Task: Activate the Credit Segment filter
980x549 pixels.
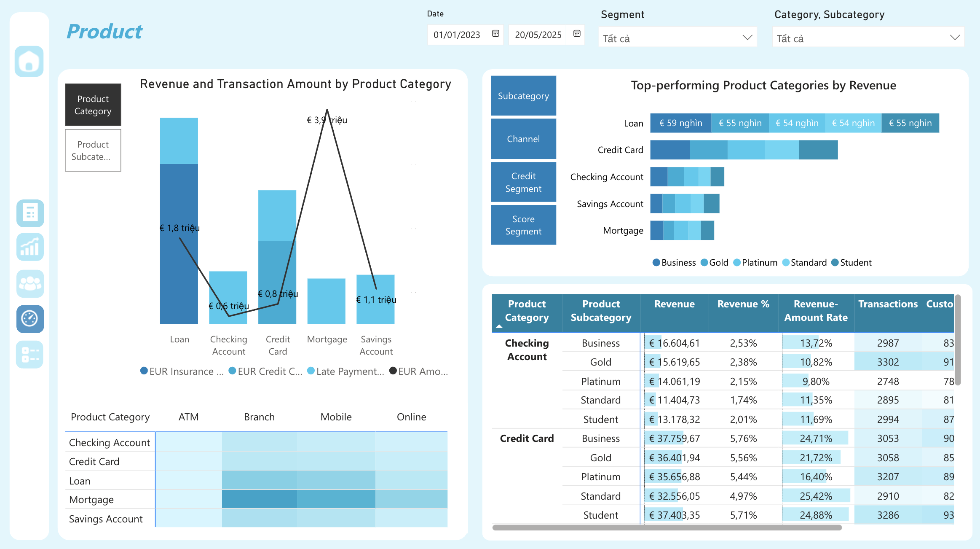Action: 523,182
